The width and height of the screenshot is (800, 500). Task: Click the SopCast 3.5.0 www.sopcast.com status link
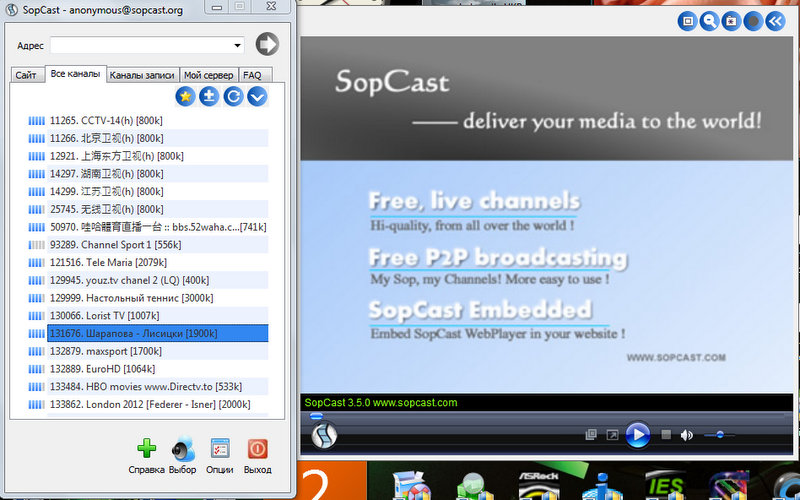click(x=381, y=403)
